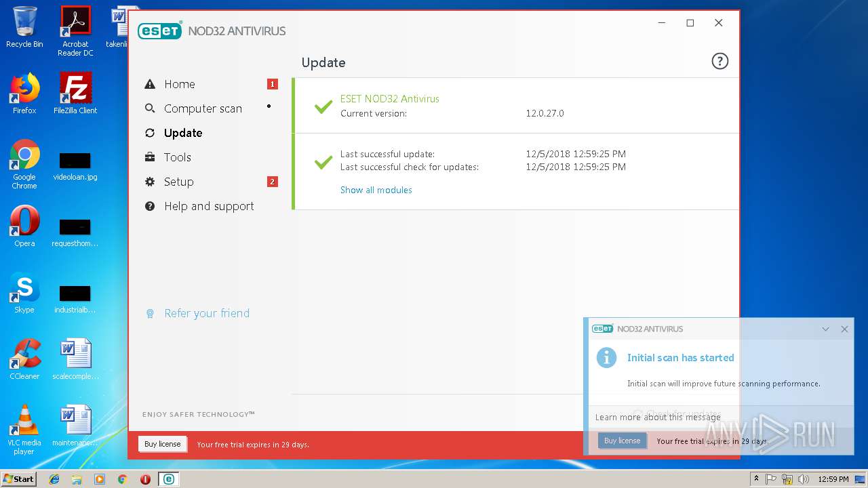This screenshot has height=488, width=868.
Task: Open FileZilla Client desktop shortcut
Action: [75, 94]
